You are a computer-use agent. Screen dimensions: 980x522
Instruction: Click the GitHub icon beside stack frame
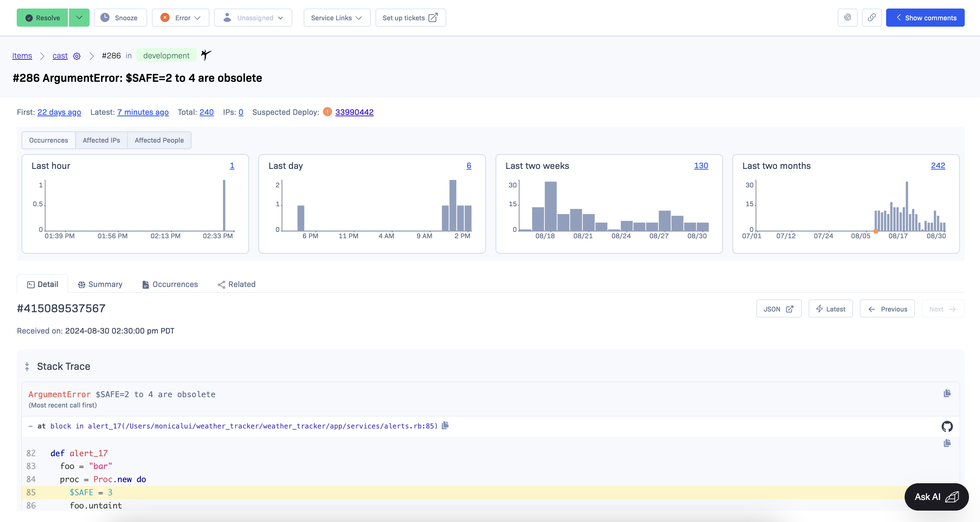(947, 426)
